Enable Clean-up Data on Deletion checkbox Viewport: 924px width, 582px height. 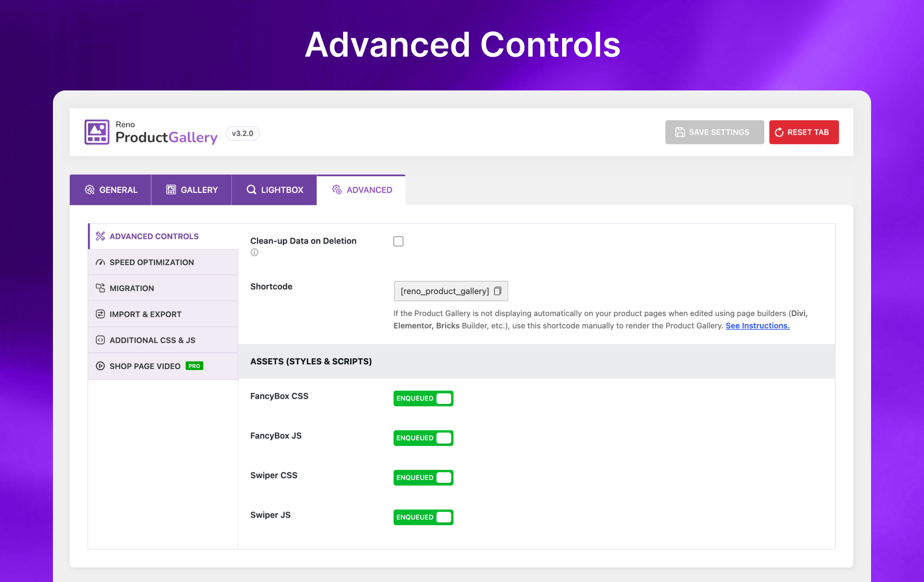pos(398,241)
